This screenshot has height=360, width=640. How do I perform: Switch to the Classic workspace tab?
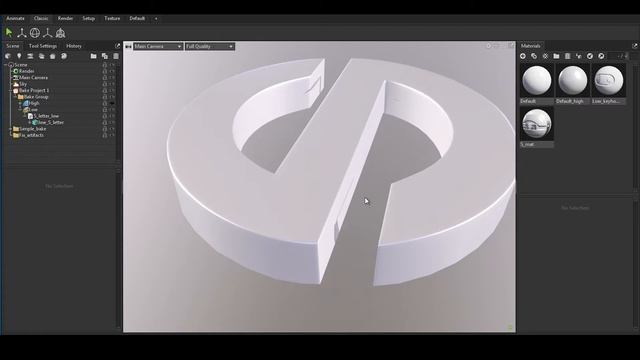[41, 18]
